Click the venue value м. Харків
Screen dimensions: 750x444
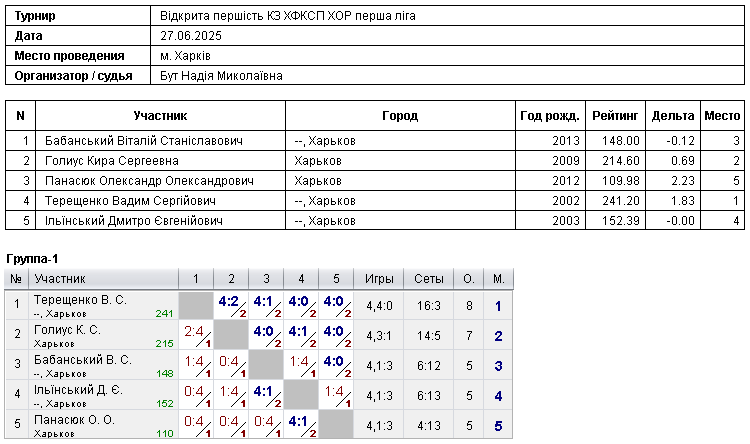[x=185, y=56]
